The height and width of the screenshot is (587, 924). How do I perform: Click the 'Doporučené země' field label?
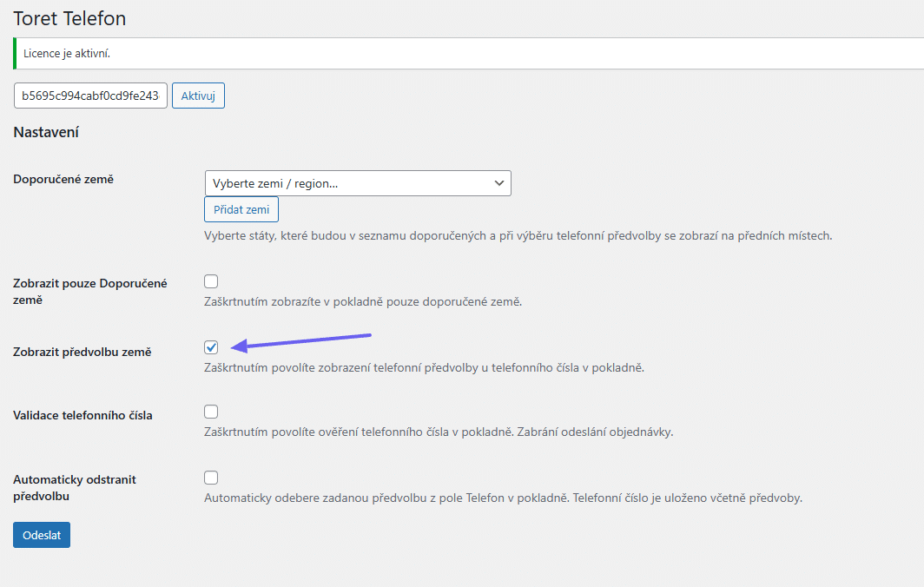coord(63,179)
